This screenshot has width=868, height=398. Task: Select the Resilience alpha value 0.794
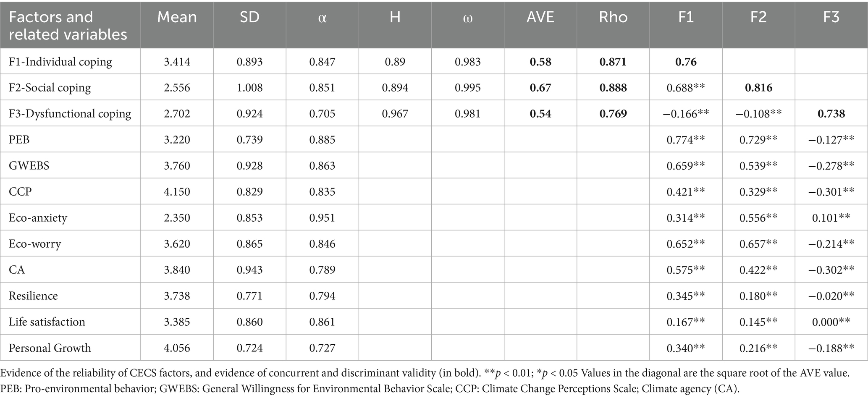click(x=322, y=296)
